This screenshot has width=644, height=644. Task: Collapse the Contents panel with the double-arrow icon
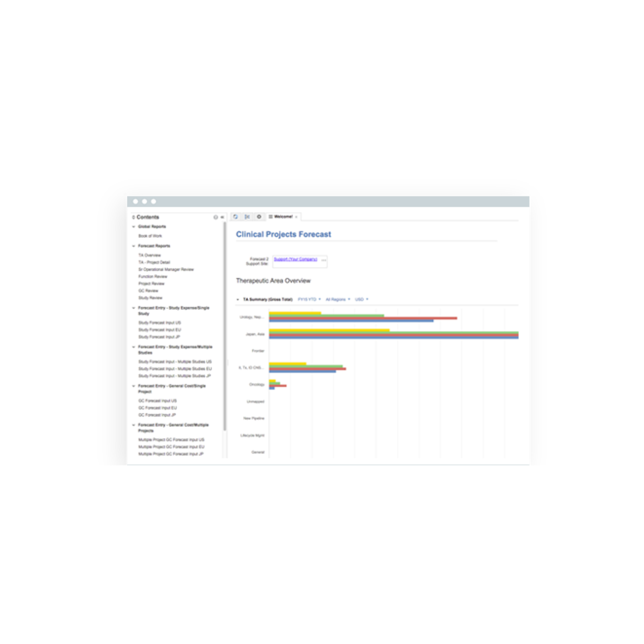tap(223, 217)
